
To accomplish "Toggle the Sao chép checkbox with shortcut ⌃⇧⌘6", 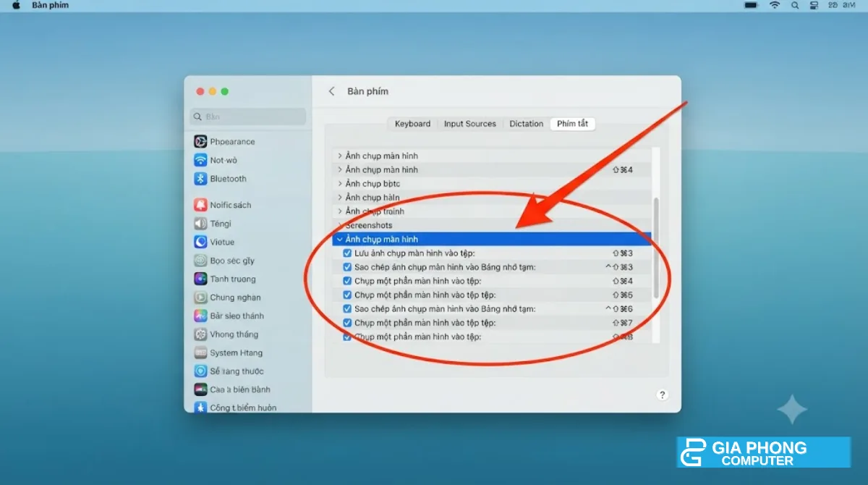I will tap(347, 309).
